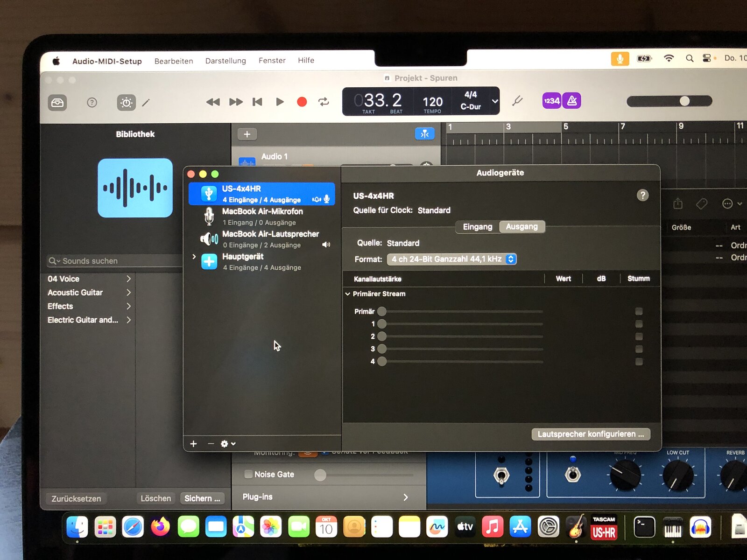This screenshot has width=747, height=560.
Task: Mute channel 2 checkbox
Action: [639, 336]
